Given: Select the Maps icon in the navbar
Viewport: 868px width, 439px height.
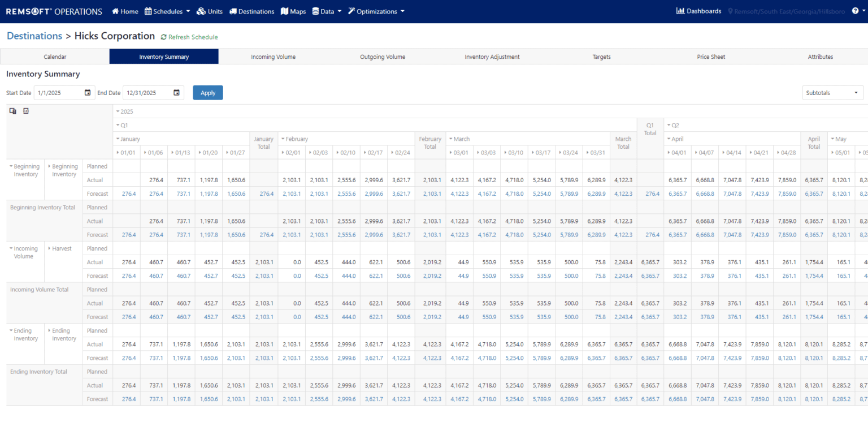Looking at the screenshot, I should pos(284,11).
